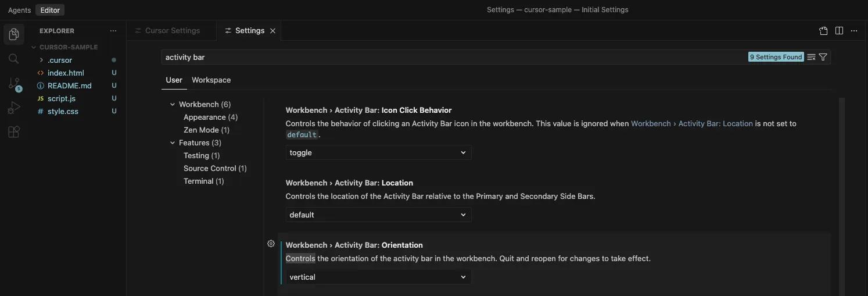The width and height of the screenshot is (868, 296).
Task: Open the Extensions view icon
Action: coord(14,132)
